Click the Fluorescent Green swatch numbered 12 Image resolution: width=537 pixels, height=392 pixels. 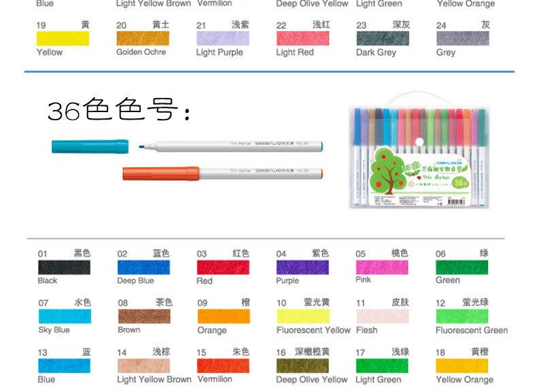[462, 317]
